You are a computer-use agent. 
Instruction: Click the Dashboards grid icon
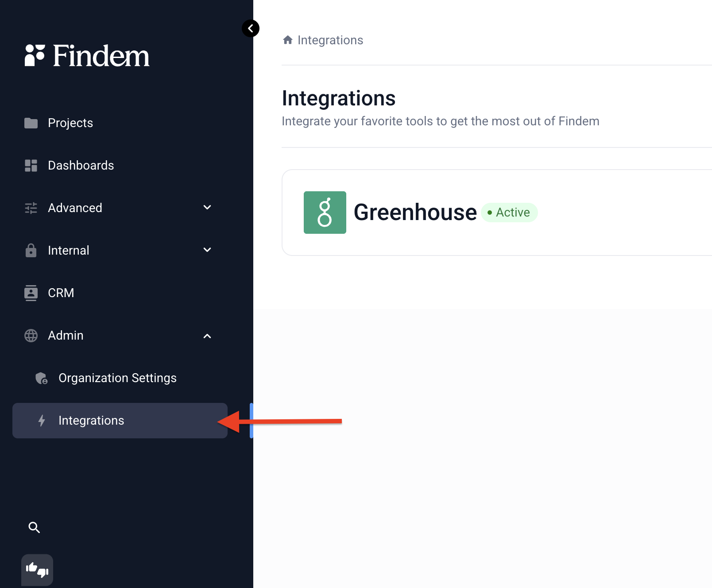31,165
